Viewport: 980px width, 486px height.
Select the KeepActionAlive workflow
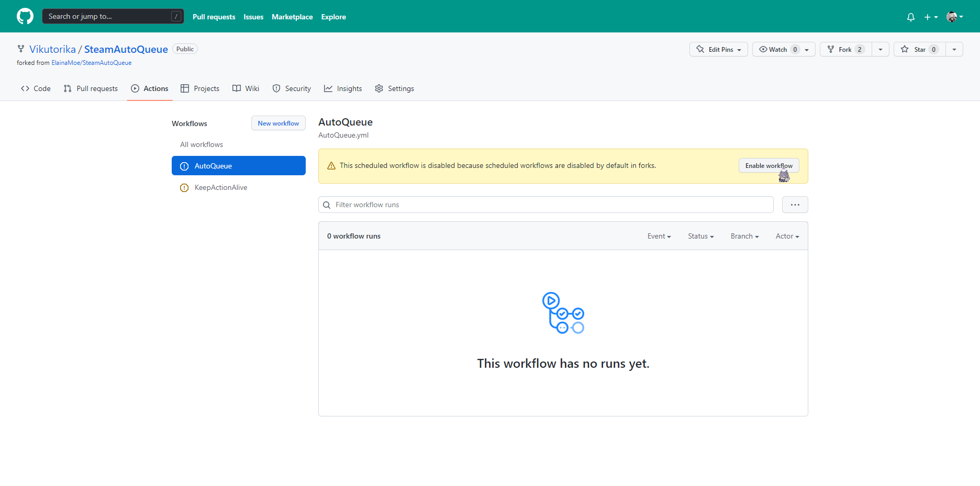click(x=220, y=188)
